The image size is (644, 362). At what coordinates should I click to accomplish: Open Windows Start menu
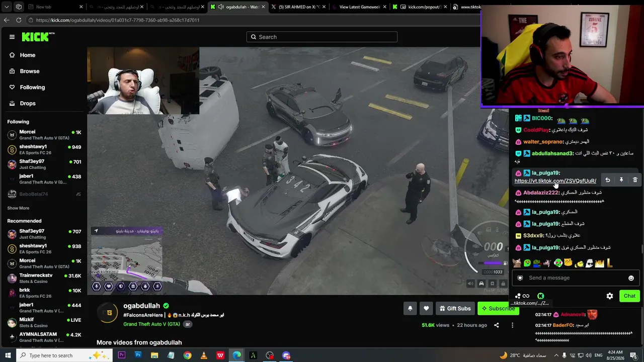pos(8,355)
